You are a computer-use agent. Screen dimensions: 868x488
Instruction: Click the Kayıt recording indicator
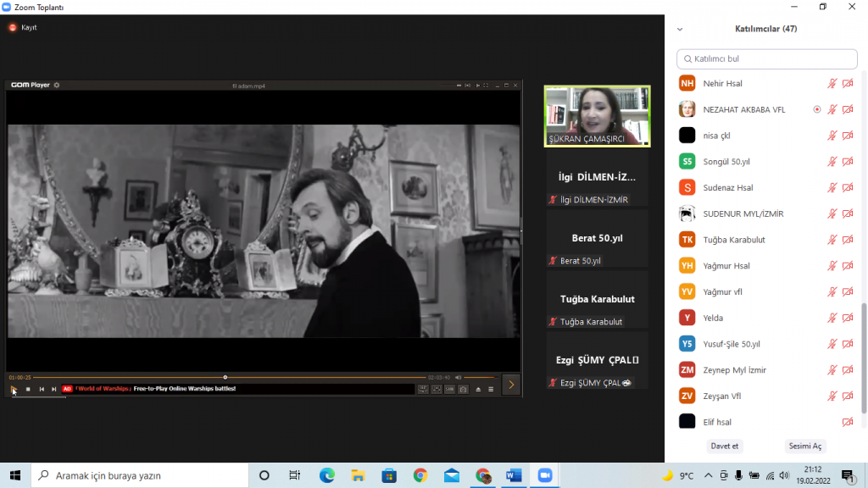tap(19, 26)
